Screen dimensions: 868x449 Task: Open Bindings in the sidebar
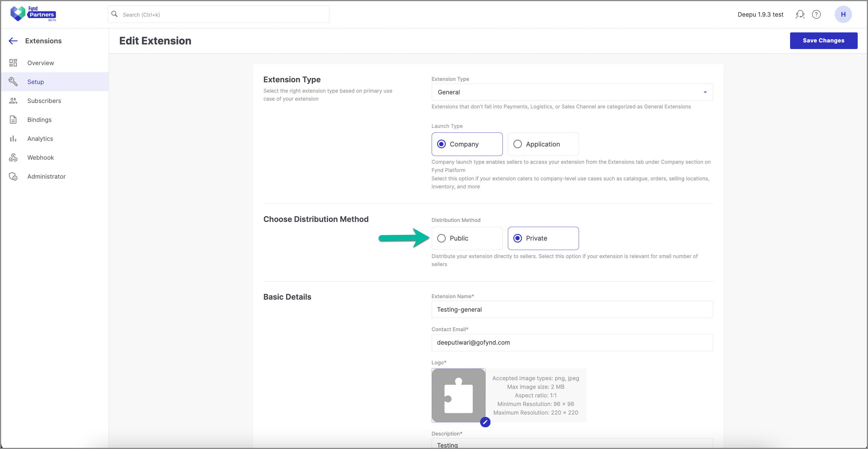(x=55, y=120)
